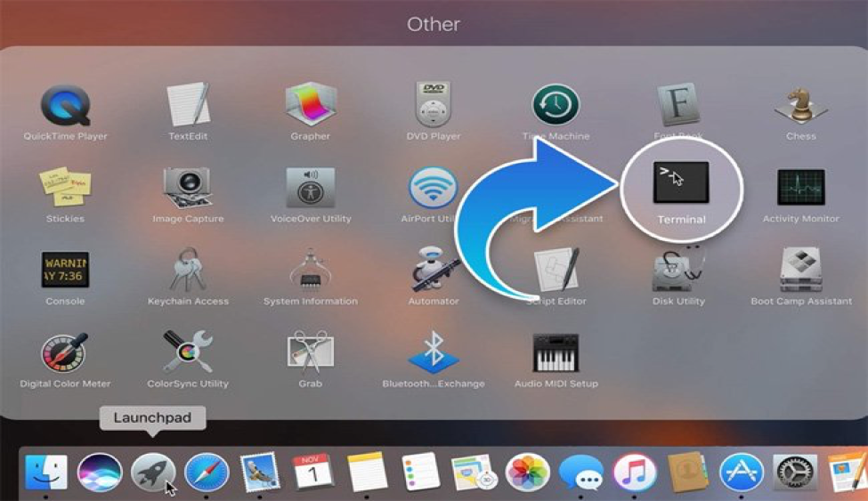Image resolution: width=868 pixels, height=501 pixels.
Task: Activate Siri in the Dock
Action: [100, 473]
